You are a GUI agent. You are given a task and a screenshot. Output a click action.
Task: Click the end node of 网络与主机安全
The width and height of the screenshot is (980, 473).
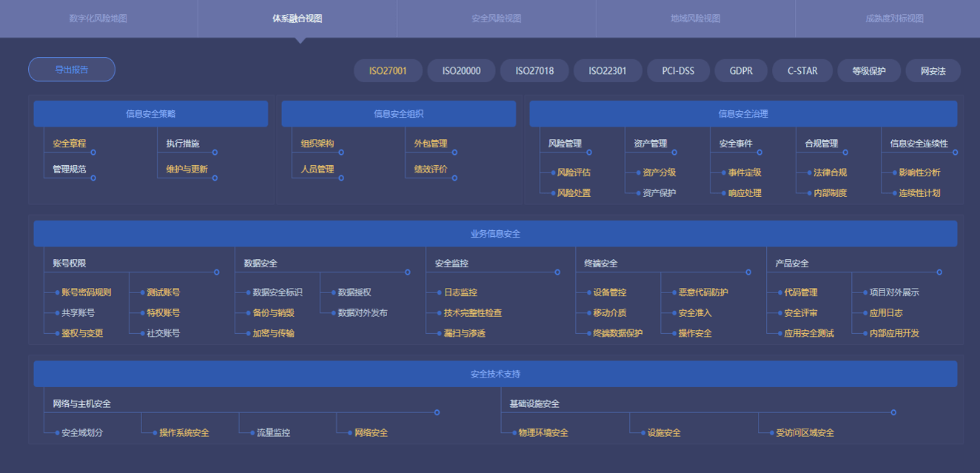pyautogui.click(x=437, y=412)
